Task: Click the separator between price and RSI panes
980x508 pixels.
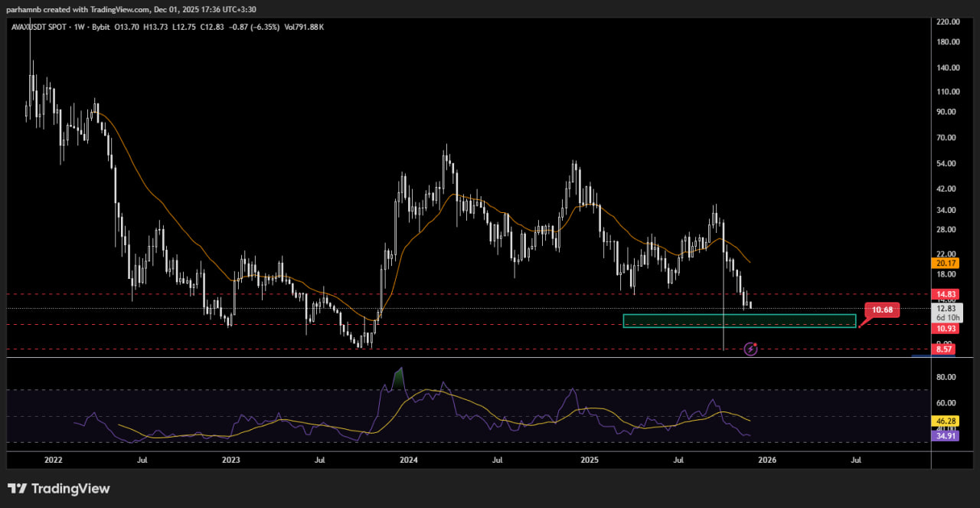Action: [x=467, y=358]
